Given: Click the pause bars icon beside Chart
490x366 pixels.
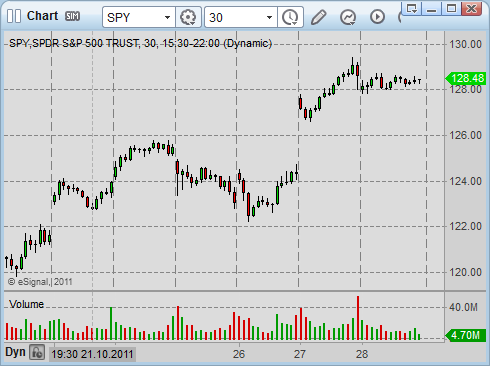Looking at the screenshot, I should pos(14,16).
